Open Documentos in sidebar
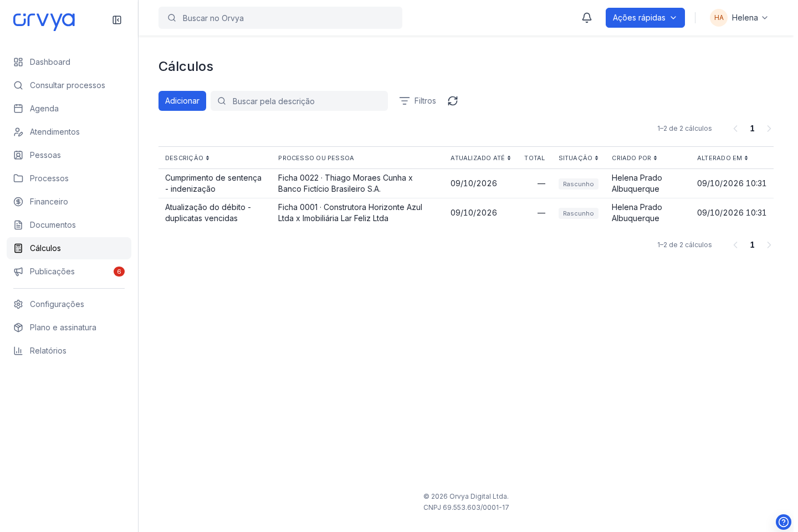 point(69,225)
